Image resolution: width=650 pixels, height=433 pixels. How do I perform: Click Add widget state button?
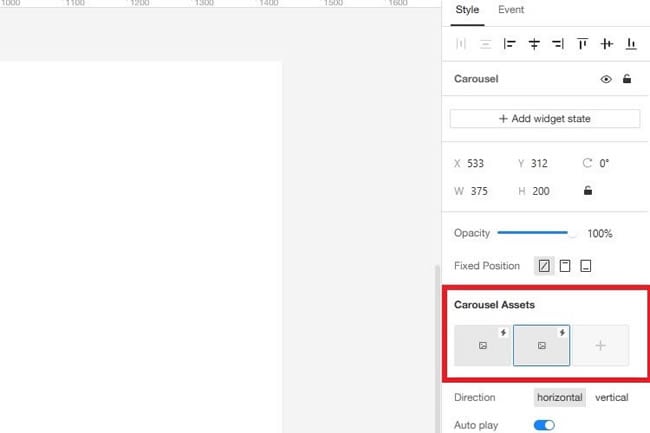click(x=545, y=119)
